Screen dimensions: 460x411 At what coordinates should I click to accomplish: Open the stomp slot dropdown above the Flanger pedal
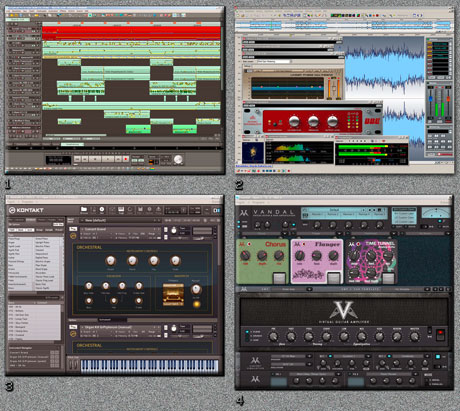339,233
